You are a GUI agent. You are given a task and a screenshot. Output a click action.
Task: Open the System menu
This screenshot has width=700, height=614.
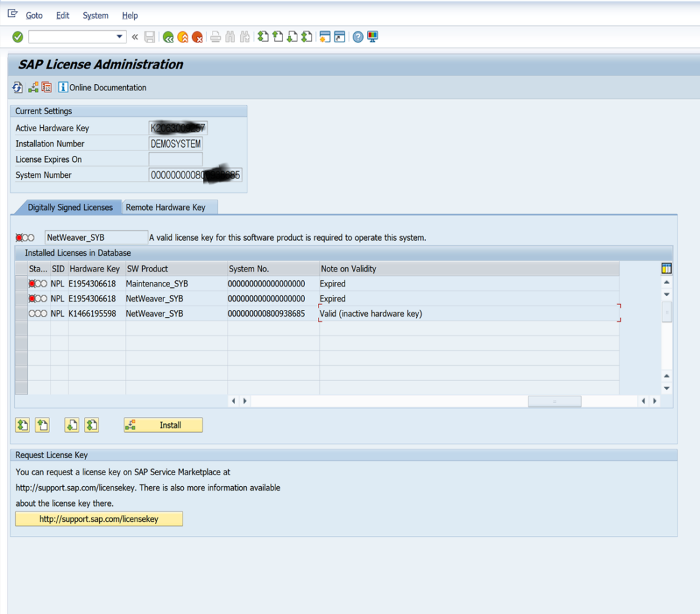tap(96, 15)
